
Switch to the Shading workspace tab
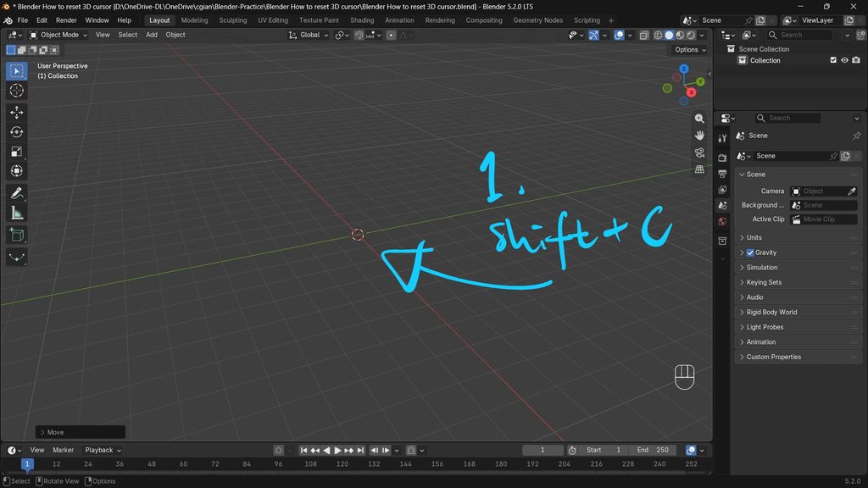click(362, 20)
